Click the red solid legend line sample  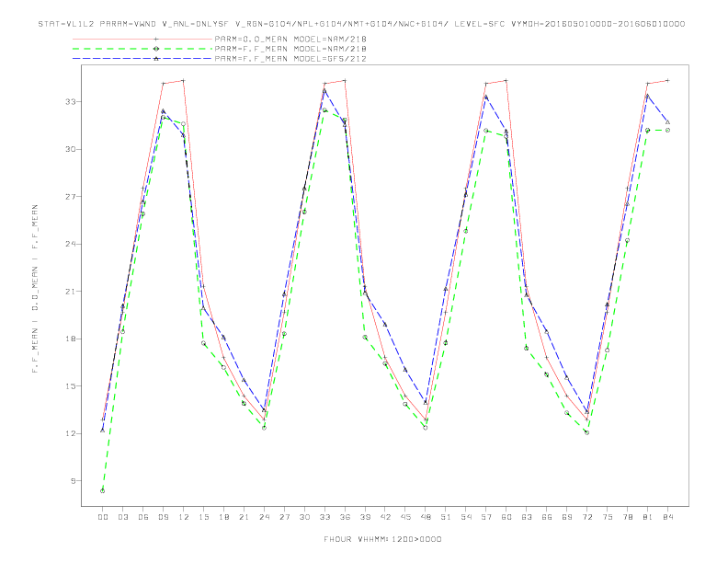(x=142, y=39)
